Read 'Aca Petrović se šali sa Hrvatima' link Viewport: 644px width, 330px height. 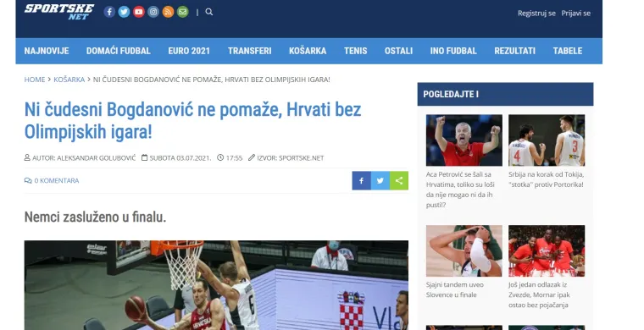click(x=460, y=190)
